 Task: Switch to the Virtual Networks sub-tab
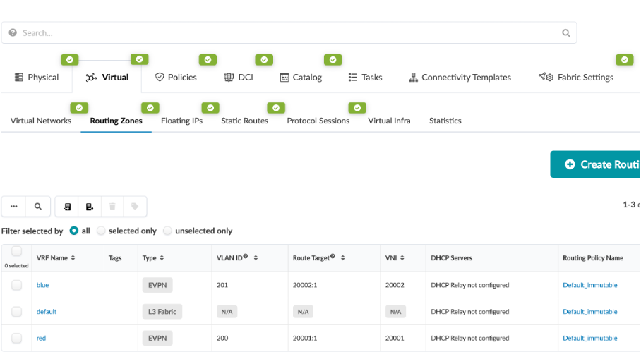41,121
